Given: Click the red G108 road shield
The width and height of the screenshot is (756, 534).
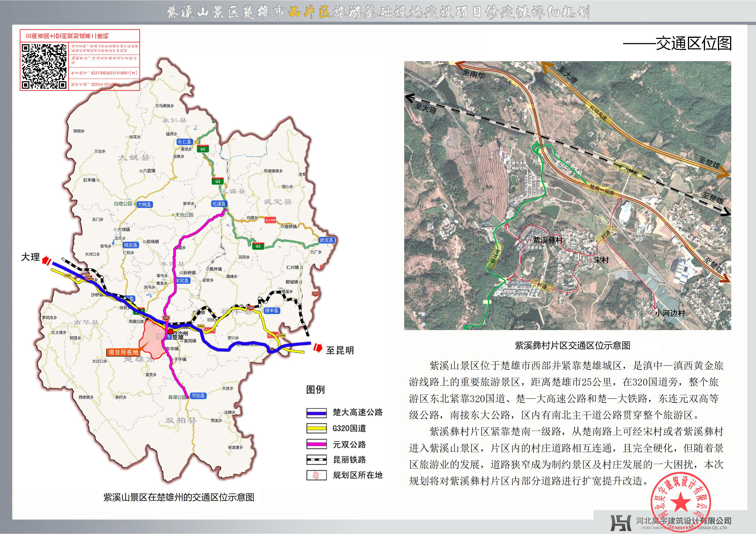Looking at the screenshot, I should tap(270, 220).
